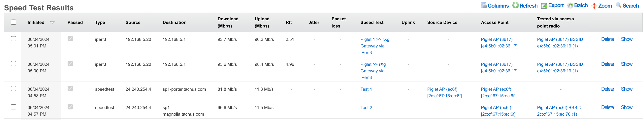
Task: Click the green Refresh arrows icon
Action: [515, 6]
